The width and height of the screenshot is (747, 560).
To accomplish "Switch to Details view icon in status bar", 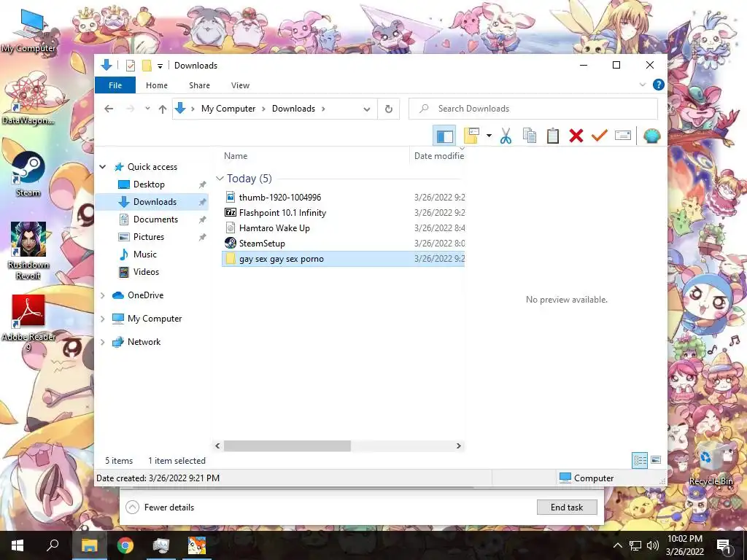I will pyautogui.click(x=640, y=460).
